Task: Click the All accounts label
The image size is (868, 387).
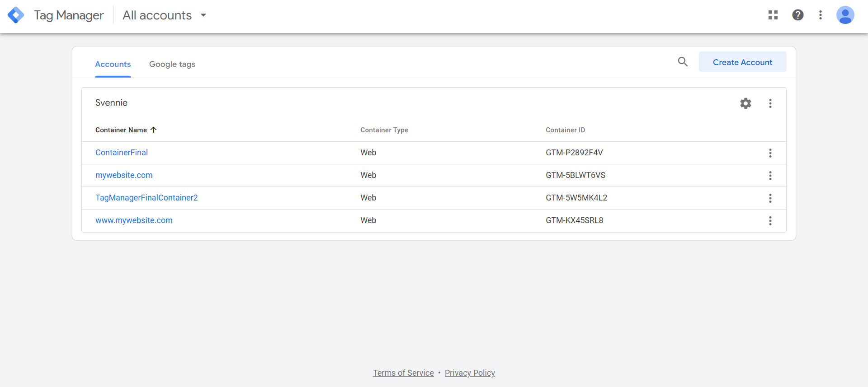Action: [x=157, y=15]
